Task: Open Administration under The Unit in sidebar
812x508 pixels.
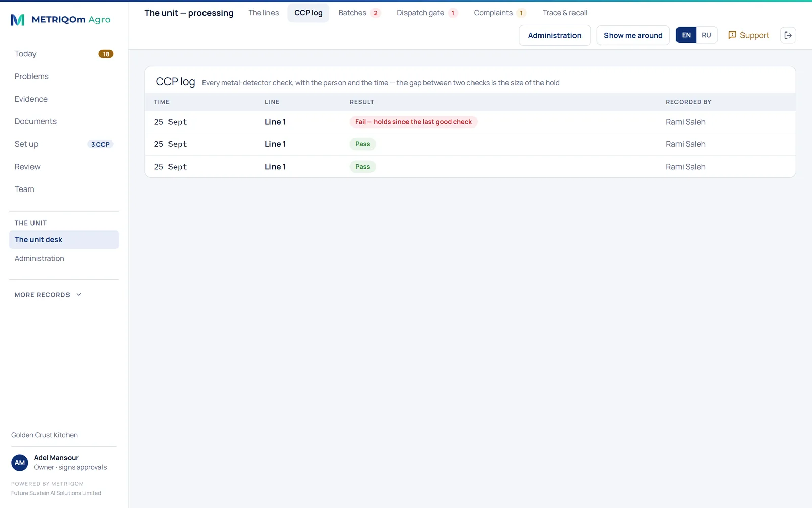Action: coord(64,258)
